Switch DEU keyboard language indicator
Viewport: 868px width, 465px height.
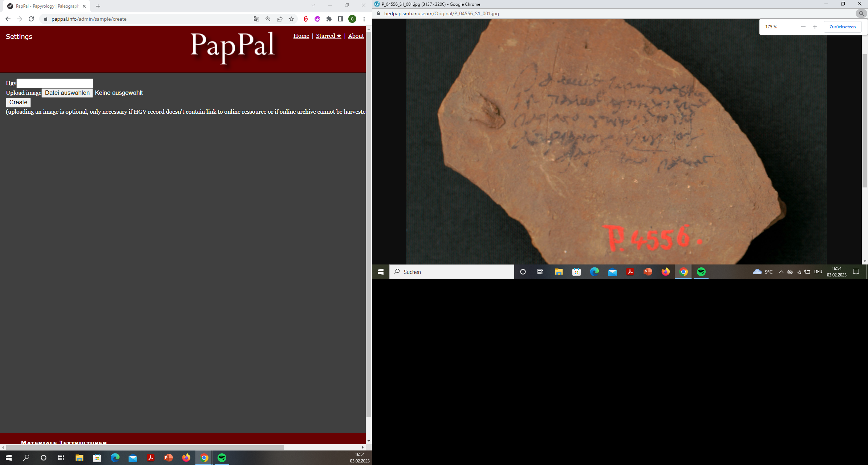[818, 272]
